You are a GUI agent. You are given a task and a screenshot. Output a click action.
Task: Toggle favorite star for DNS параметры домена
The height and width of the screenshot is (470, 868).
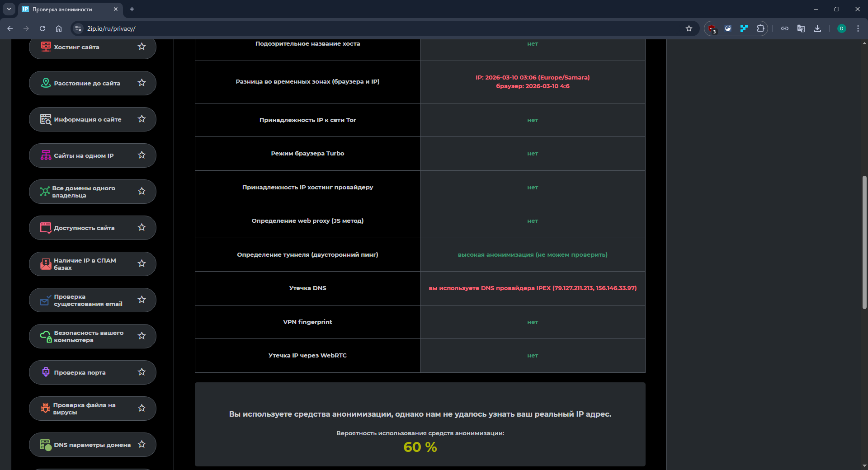[x=142, y=444]
